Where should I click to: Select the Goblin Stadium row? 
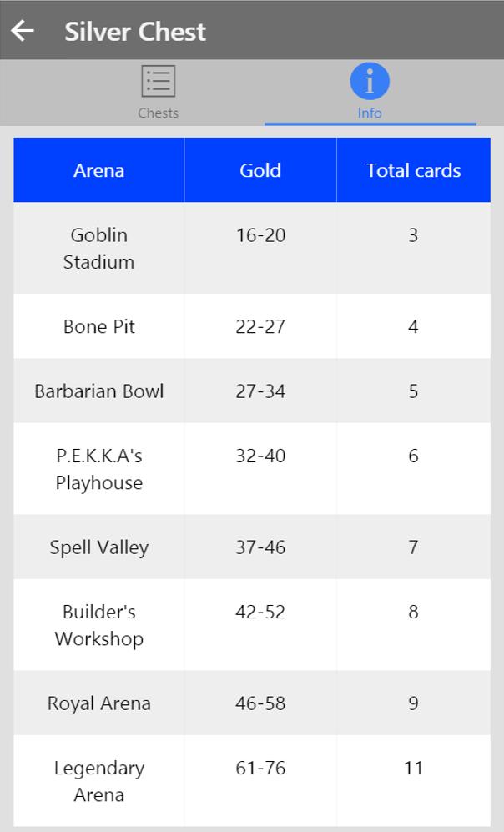point(98,248)
